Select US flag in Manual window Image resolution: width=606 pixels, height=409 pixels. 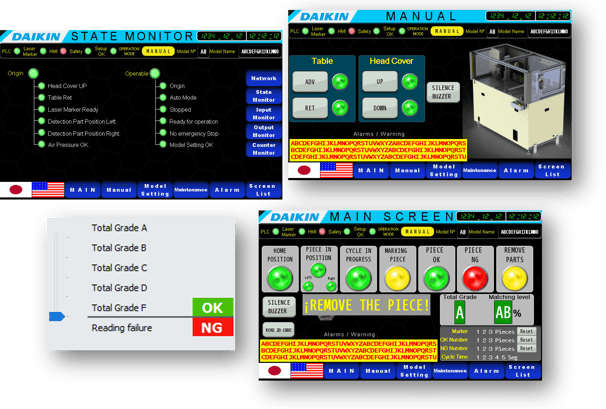pos(337,170)
